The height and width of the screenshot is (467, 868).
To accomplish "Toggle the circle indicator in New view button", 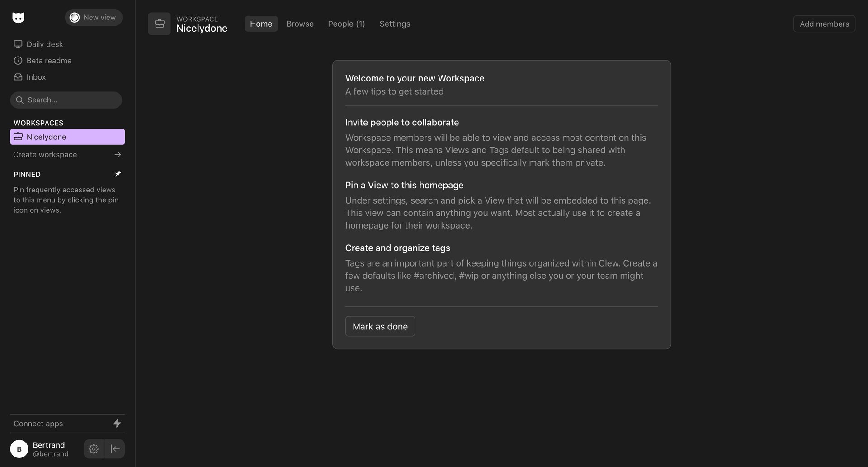I will pos(75,17).
